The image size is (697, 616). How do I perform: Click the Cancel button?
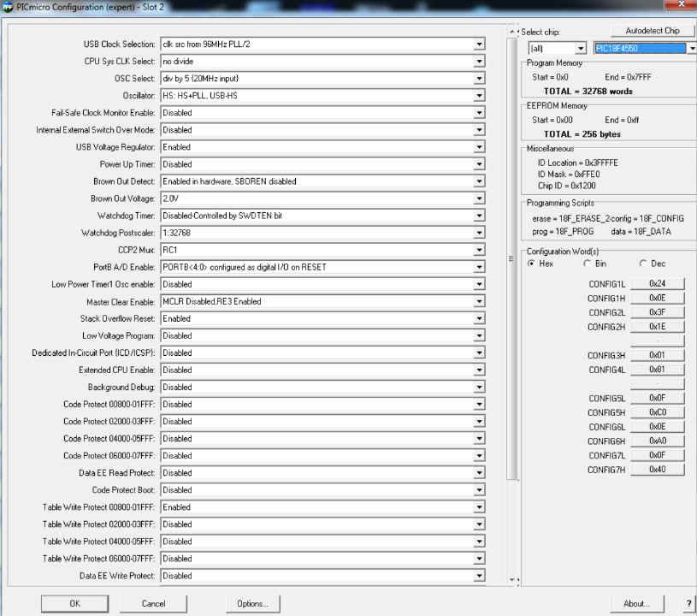(x=153, y=603)
